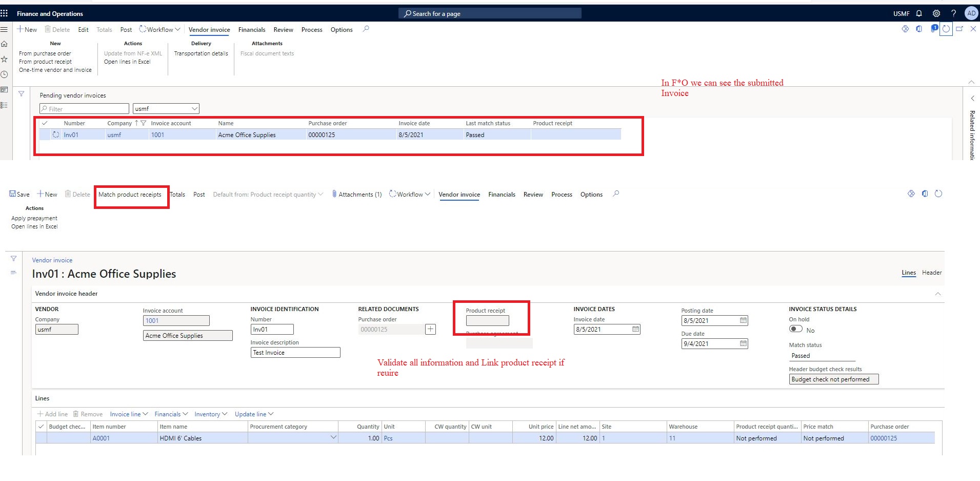
Task: Show the filter pane funnel icon
Action: (21, 94)
